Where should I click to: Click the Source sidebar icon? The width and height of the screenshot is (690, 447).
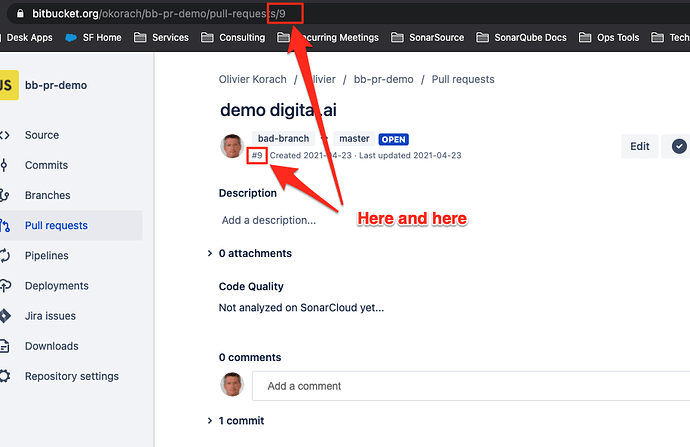[x=4, y=135]
